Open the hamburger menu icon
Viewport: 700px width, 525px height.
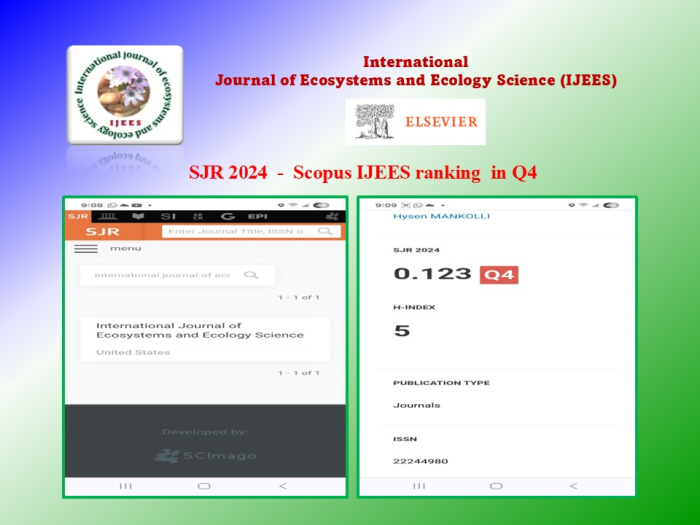[86, 248]
